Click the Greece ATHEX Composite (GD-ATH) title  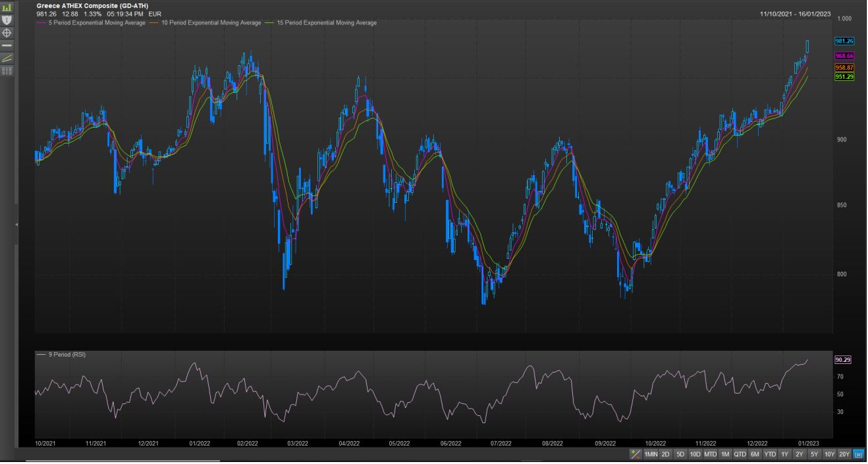pyautogui.click(x=92, y=5)
